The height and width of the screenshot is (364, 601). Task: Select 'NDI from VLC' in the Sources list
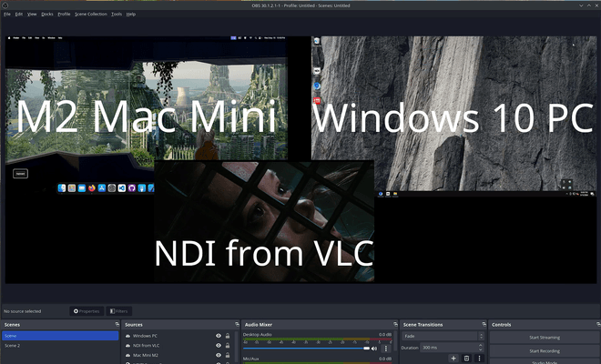point(146,346)
